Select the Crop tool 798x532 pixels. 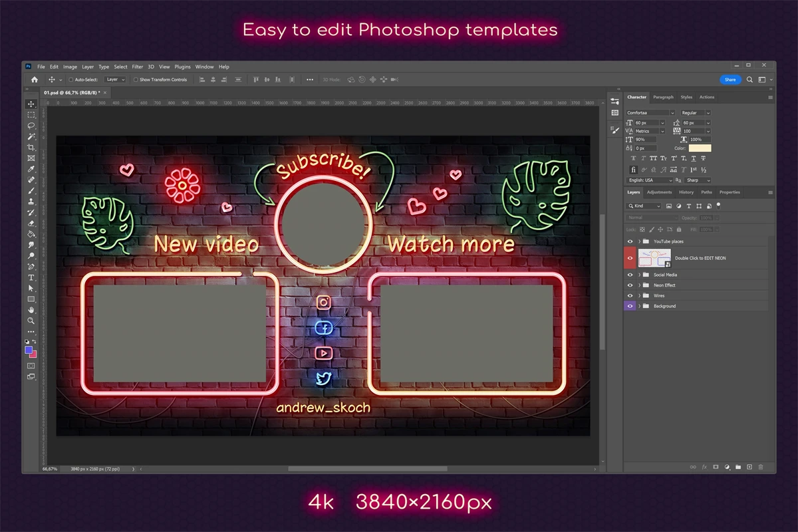(x=31, y=148)
